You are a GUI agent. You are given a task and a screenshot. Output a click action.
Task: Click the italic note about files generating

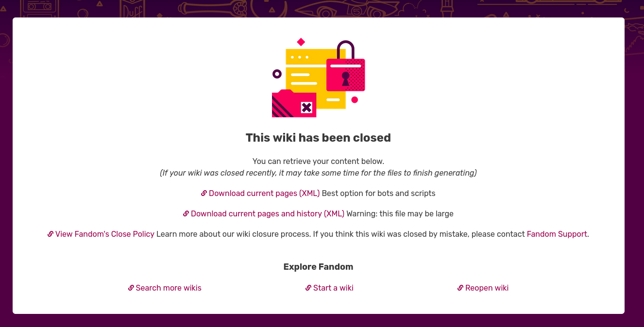318,173
